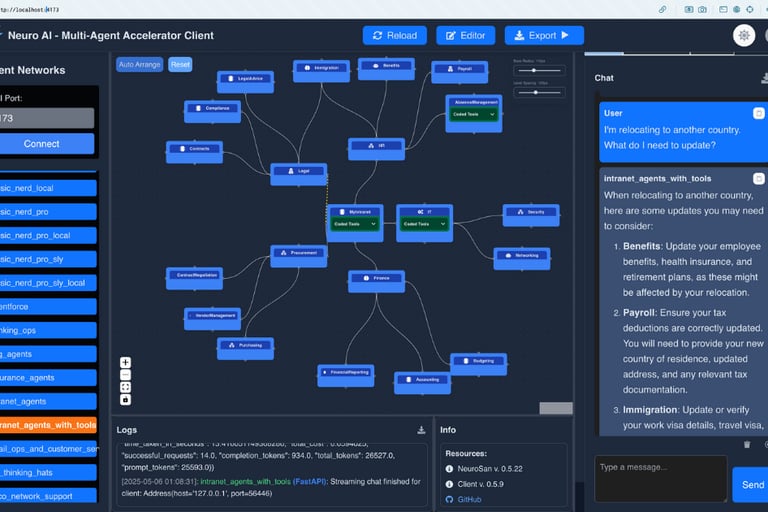Select the thinking_hats network
This screenshot has width=768, height=512.
[47, 472]
